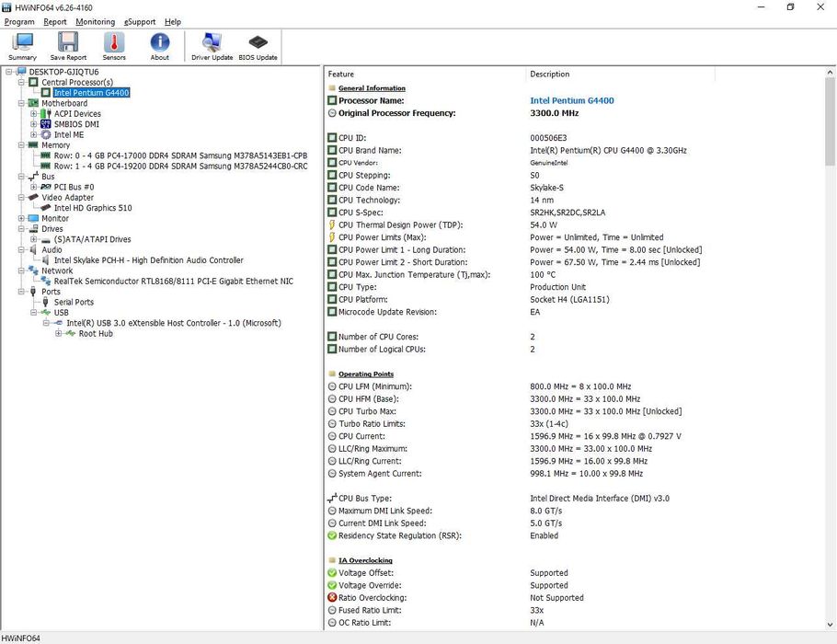
Task: Click the DESKTOP-GJIQTU6 computer icon
Action: 21,72
